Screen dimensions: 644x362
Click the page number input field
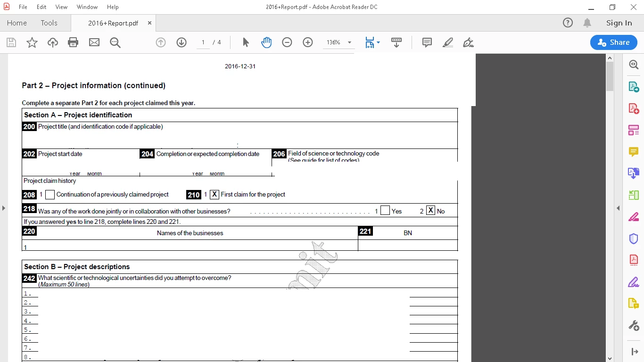click(x=203, y=42)
